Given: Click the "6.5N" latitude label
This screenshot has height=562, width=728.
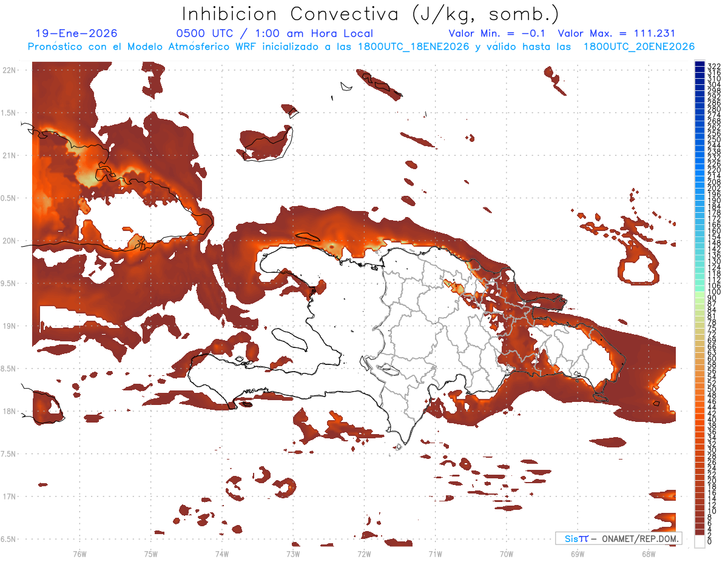Looking at the screenshot, I should (x=8, y=539).
